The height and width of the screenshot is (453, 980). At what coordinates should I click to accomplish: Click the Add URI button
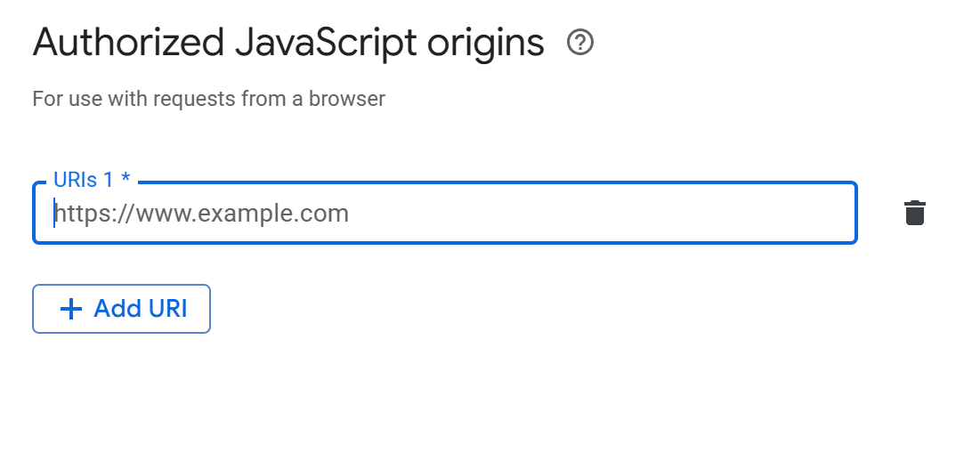121,309
